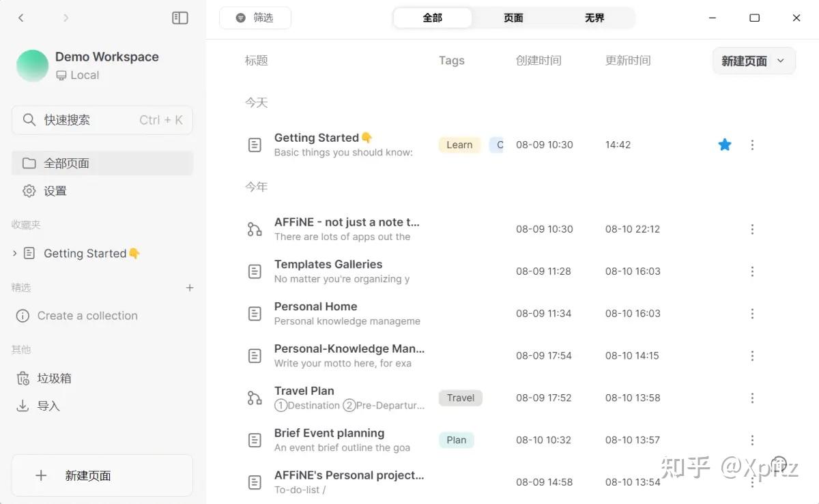Switch to the 页面 tab
Viewport: 819px width, 504px height.
point(513,18)
